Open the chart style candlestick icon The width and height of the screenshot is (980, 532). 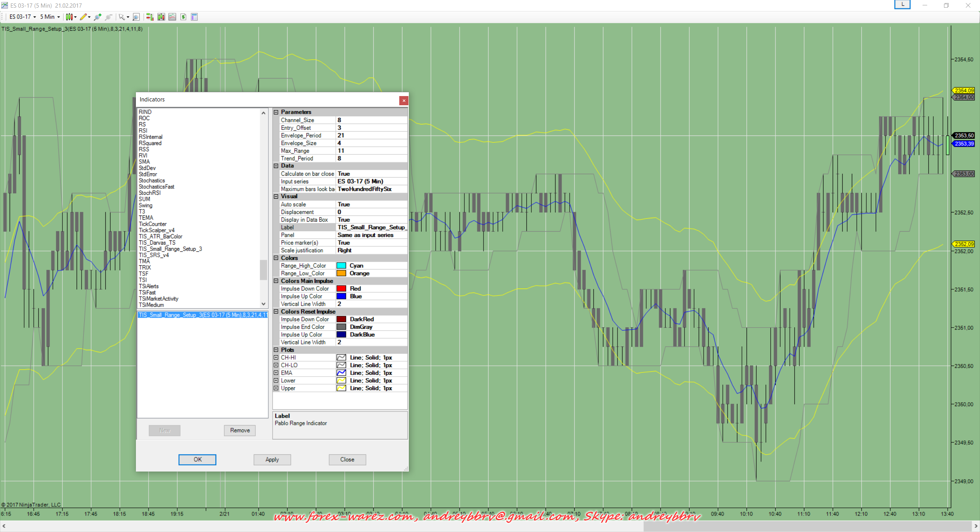coord(69,17)
